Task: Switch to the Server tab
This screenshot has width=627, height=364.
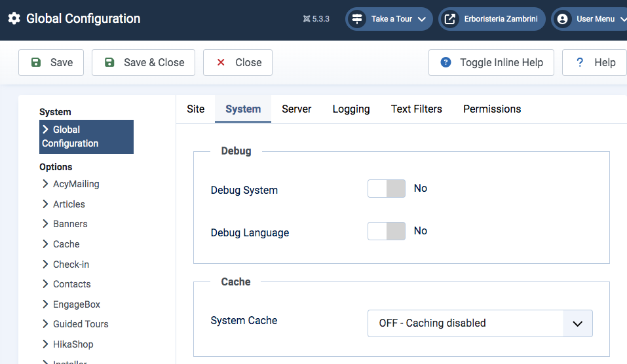Action: point(297,109)
